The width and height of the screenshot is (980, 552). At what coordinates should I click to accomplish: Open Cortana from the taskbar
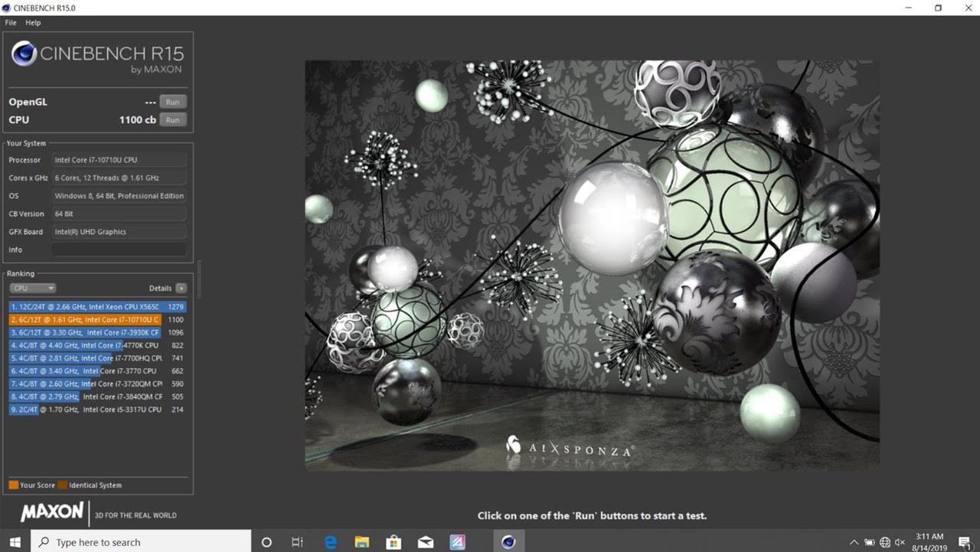(266, 542)
